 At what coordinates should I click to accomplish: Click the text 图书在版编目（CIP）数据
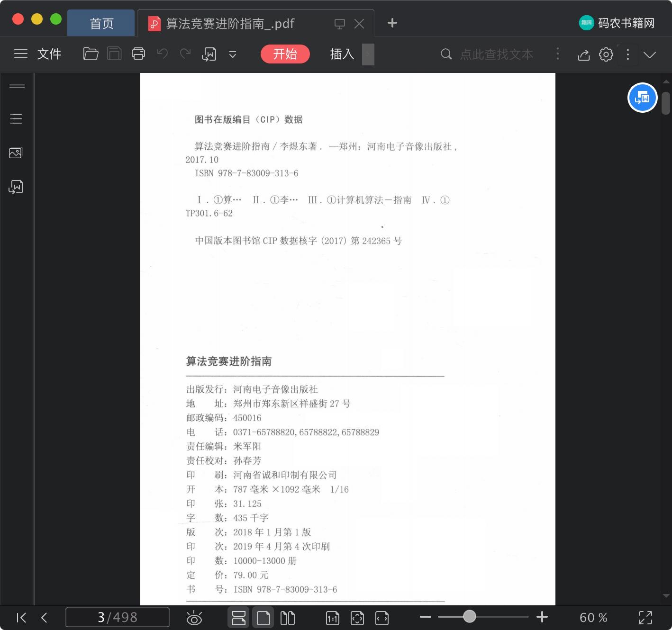point(249,119)
